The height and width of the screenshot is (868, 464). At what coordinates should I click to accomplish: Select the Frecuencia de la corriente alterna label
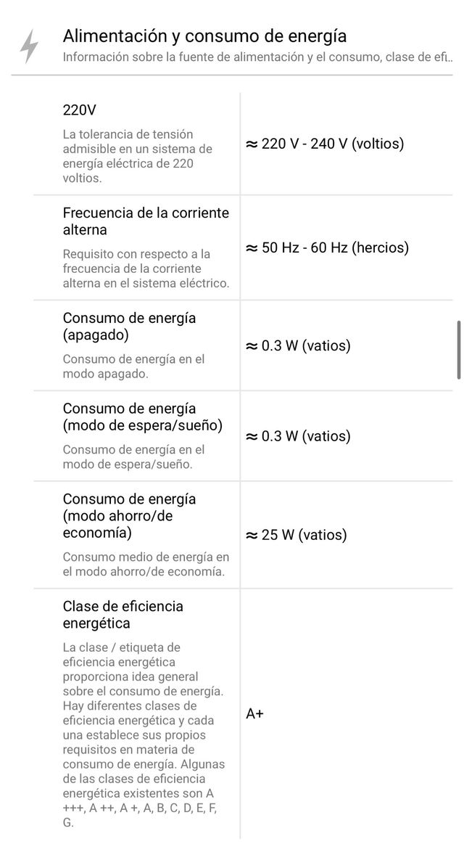[146, 221]
